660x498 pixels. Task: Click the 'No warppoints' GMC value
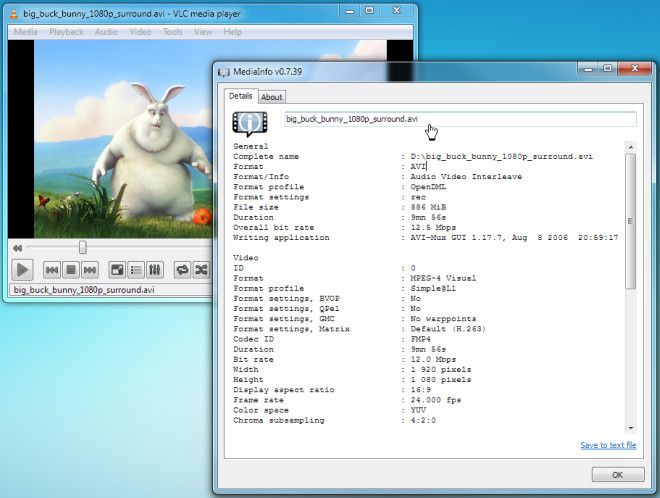(444, 319)
